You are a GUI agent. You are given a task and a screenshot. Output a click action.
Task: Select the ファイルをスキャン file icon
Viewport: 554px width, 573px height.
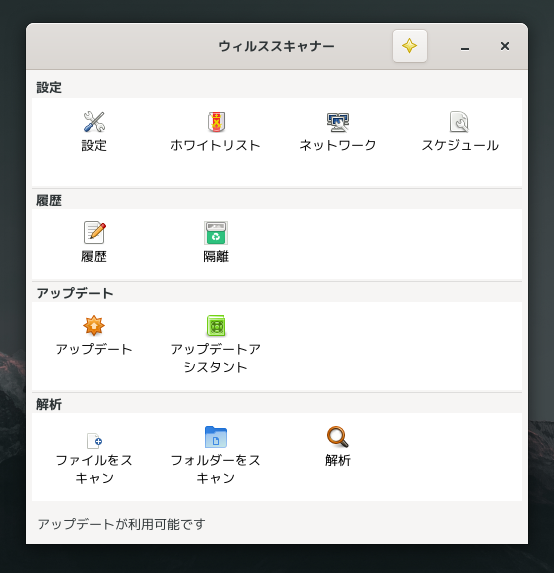pos(94,440)
